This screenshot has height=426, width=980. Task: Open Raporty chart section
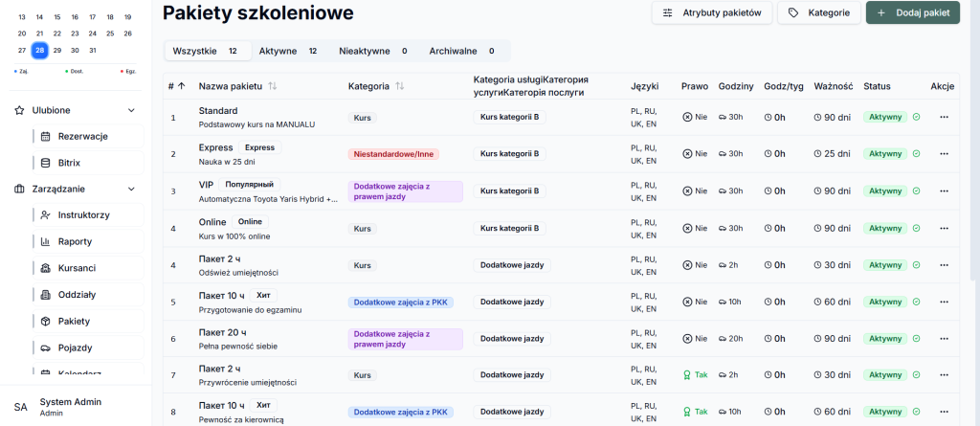coord(88,241)
